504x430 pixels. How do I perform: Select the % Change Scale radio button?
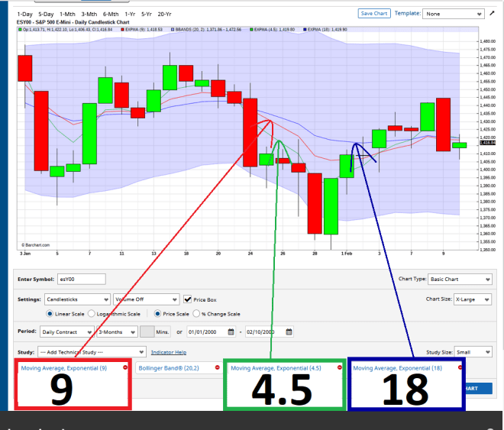coord(196,314)
